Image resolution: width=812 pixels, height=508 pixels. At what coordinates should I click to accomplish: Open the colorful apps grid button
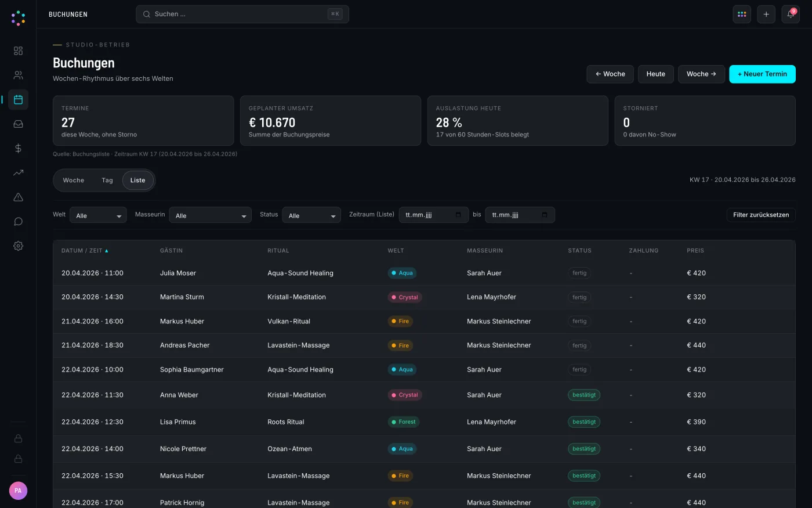click(742, 14)
